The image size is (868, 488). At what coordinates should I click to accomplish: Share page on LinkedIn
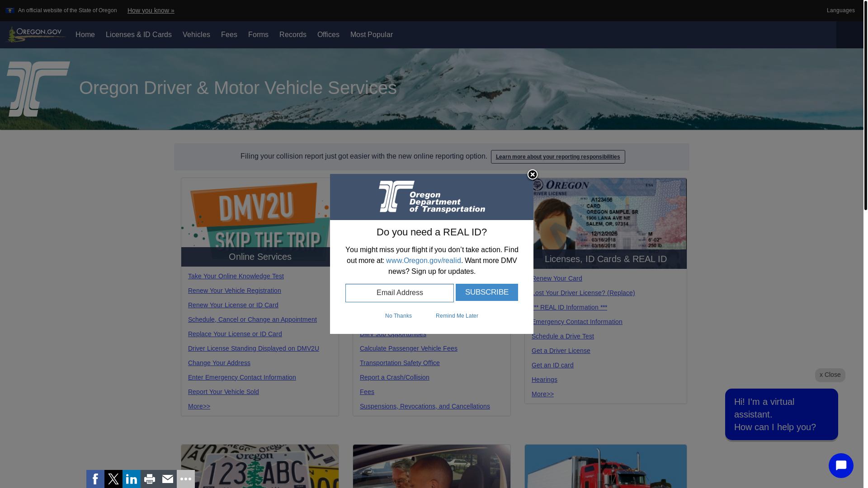[x=132, y=479]
